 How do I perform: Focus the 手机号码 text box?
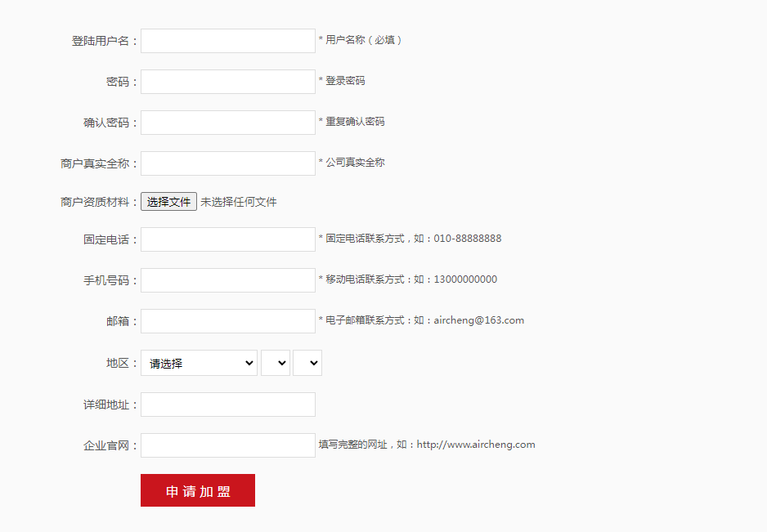tap(227, 280)
